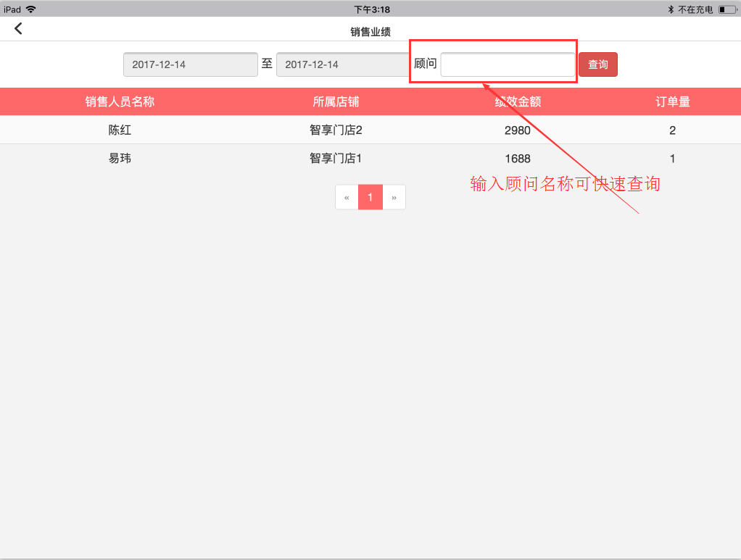Viewport: 741px width, 560px height.
Task: Click the 智享门店2 store cell
Action: (336, 130)
